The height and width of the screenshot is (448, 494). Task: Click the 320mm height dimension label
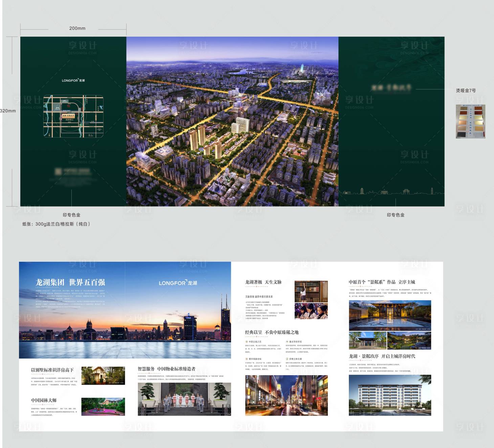click(x=8, y=111)
